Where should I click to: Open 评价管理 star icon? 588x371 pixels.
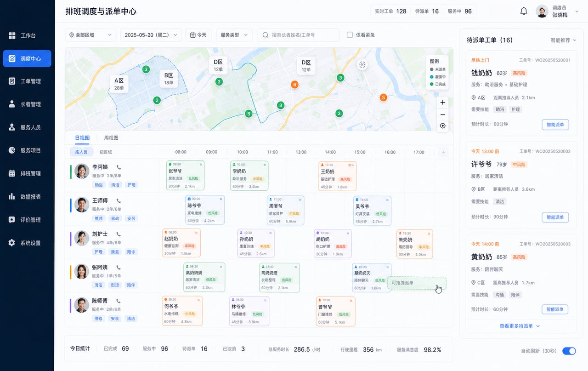tap(12, 220)
